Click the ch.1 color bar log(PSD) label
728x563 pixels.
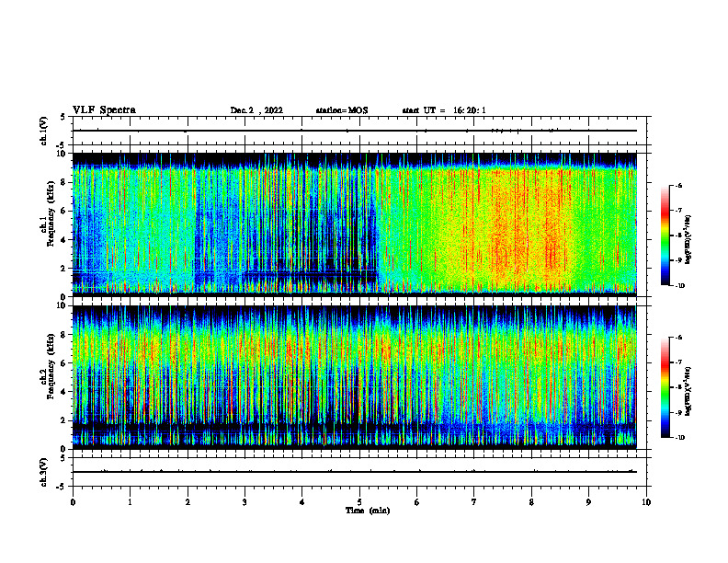pos(688,240)
